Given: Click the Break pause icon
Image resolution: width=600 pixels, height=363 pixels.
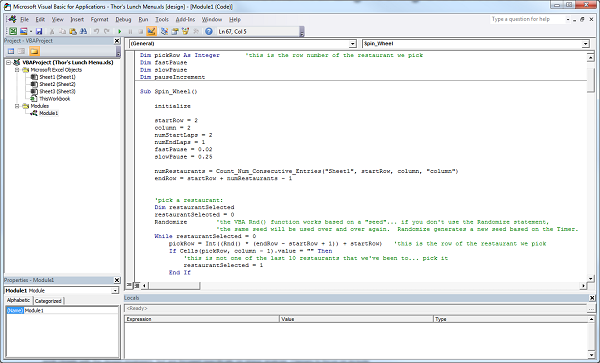Looking at the screenshot, I should click(130, 31).
